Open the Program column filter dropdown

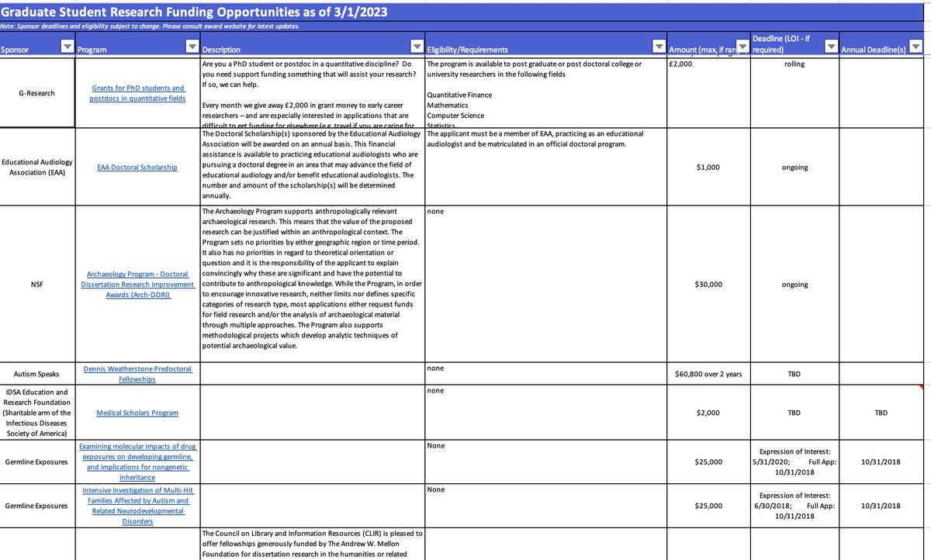tap(192, 48)
